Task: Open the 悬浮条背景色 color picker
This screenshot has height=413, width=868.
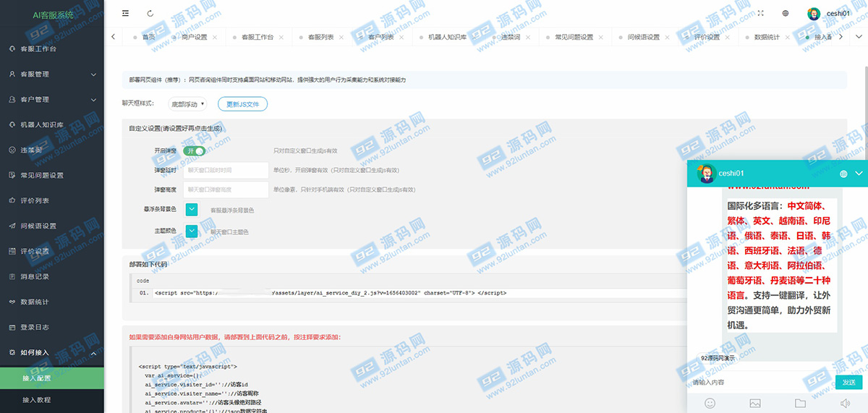Action: click(x=192, y=210)
